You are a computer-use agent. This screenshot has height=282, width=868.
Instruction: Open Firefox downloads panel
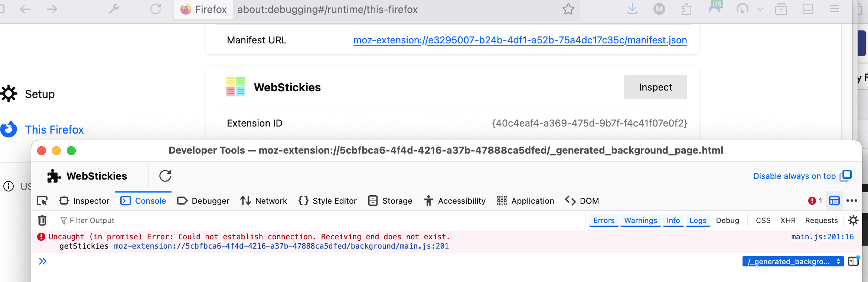[x=632, y=9]
